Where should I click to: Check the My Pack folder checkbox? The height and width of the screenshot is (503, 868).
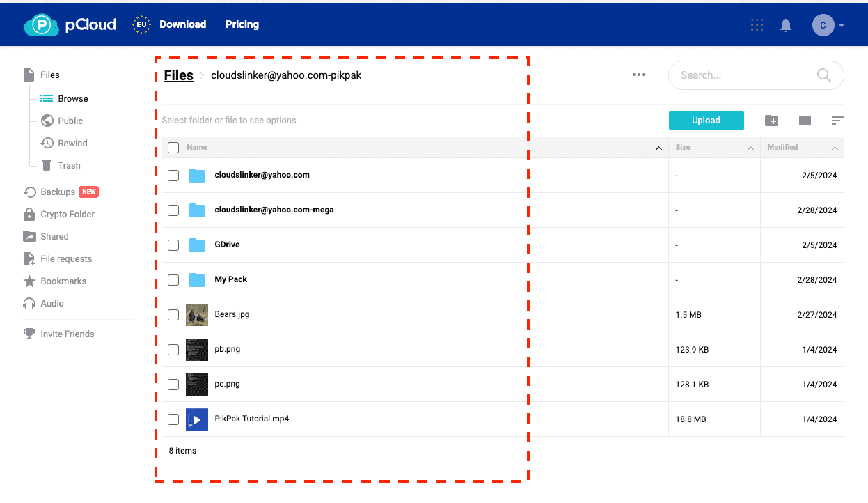[173, 280]
